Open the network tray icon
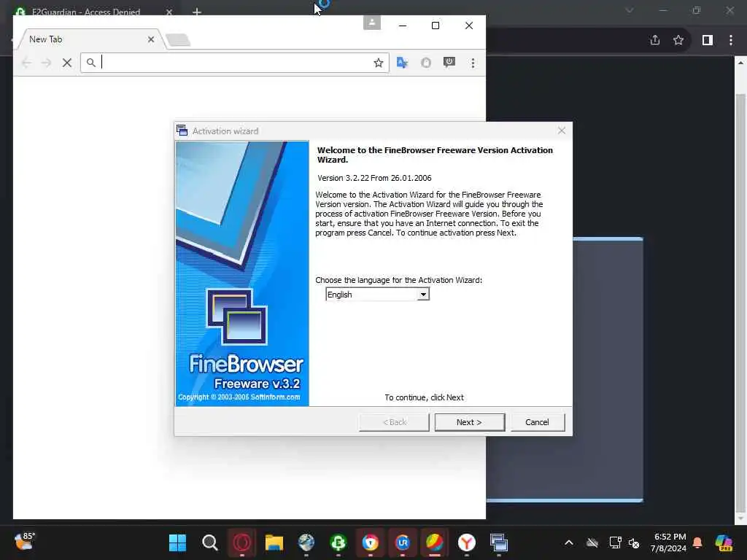This screenshot has height=560, width=747. pos(615,542)
